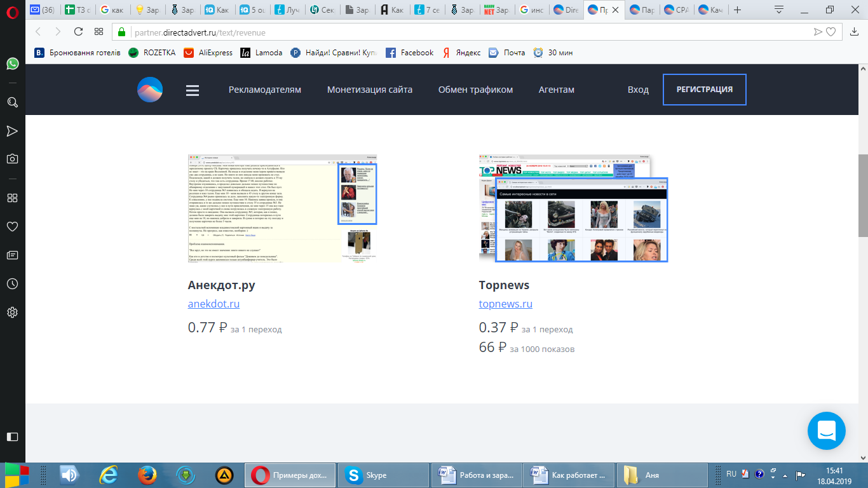Switch to the '7 се' tab
The width and height of the screenshot is (868, 488).
point(428,10)
